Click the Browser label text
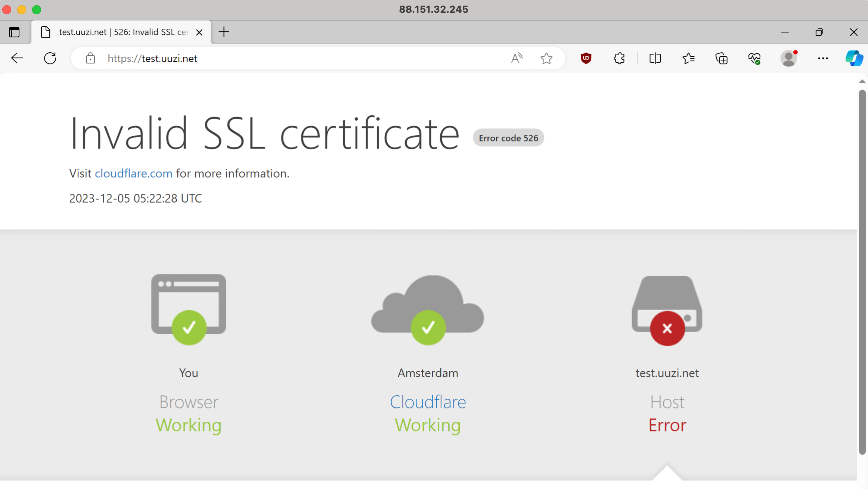This screenshot has height=489, width=868. (x=189, y=402)
